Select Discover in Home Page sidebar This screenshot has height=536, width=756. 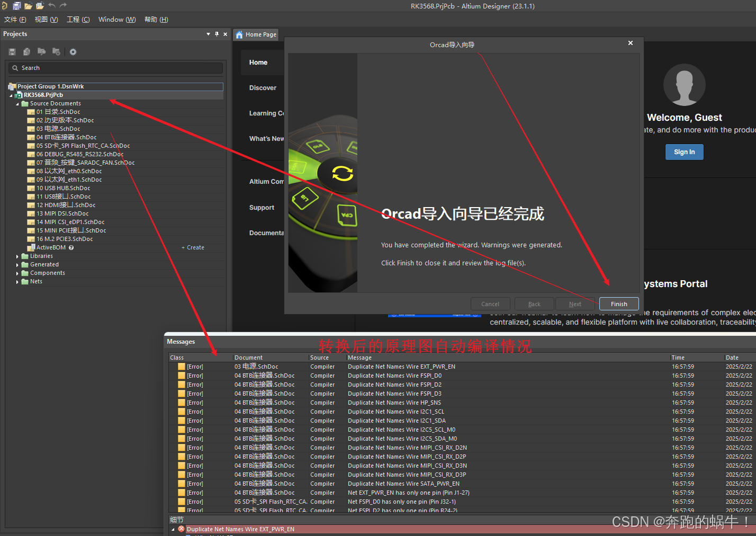point(263,88)
